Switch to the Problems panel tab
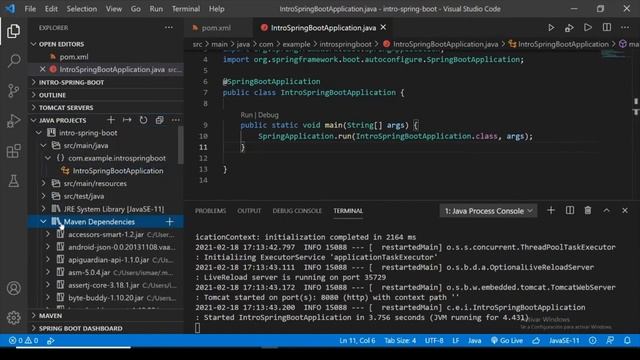This screenshot has width=640, height=360. pos(210,211)
